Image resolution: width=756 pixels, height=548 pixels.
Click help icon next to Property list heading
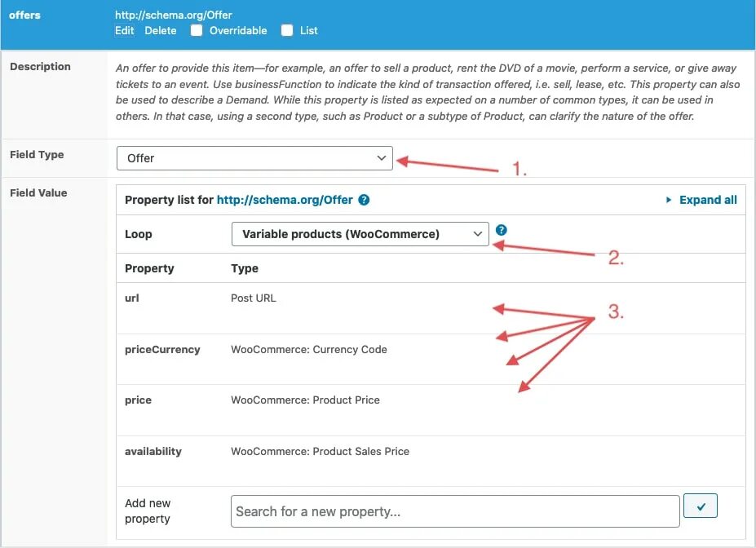(x=365, y=200)
